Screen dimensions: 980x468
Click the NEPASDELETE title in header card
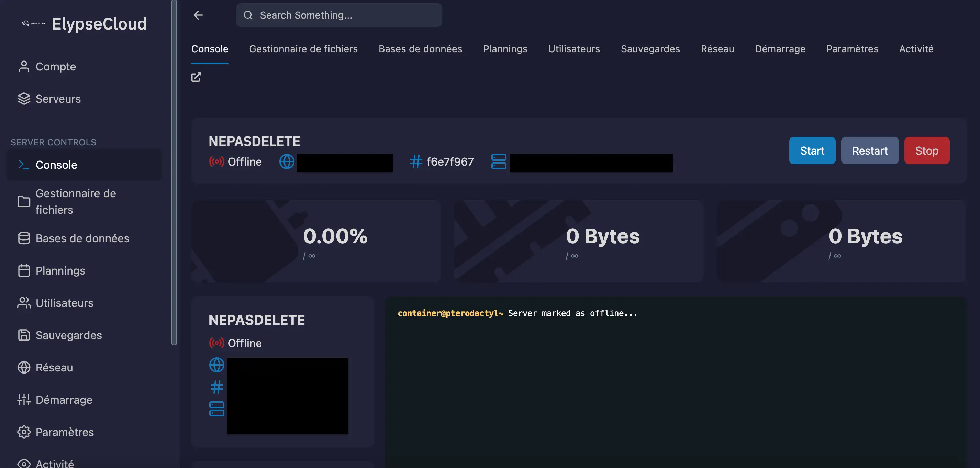pyautogui.click(x=254, y=142)
